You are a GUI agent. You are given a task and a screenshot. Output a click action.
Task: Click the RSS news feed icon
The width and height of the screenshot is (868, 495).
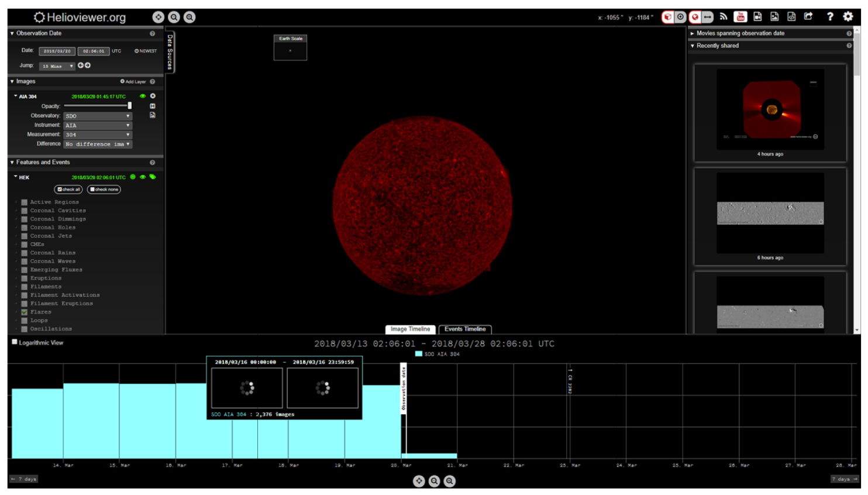[x=724, y=17]
